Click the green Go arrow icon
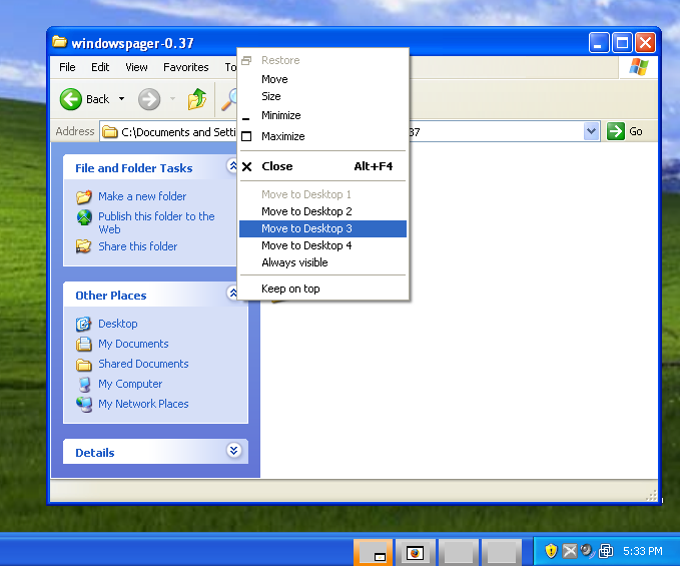Viewport: 680px width, 566px height. tap(616, 131)
